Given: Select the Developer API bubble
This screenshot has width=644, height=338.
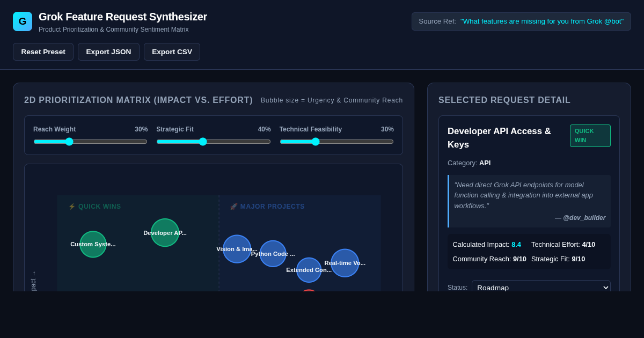Looking at the screenshot, I should click(x=165, y=232).
